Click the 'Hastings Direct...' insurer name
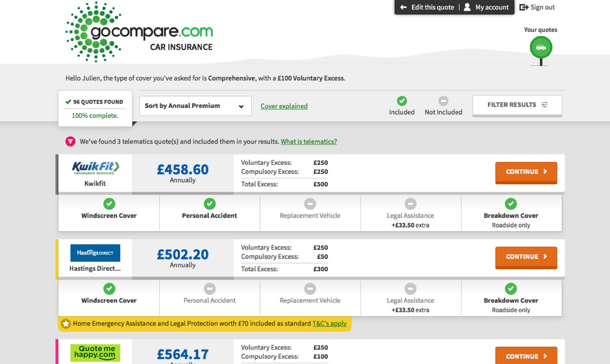Viewport: 610px width, 364px height. [95, 268]
